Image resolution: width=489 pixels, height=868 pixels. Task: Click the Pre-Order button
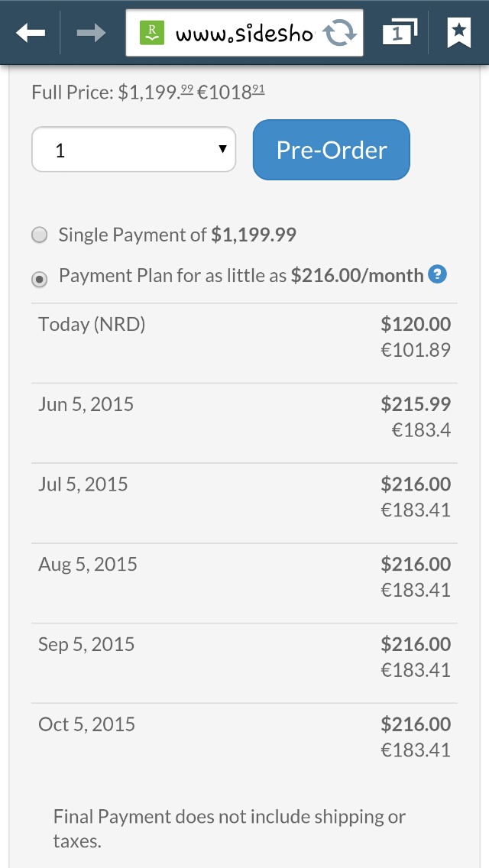tap(331, 150)
